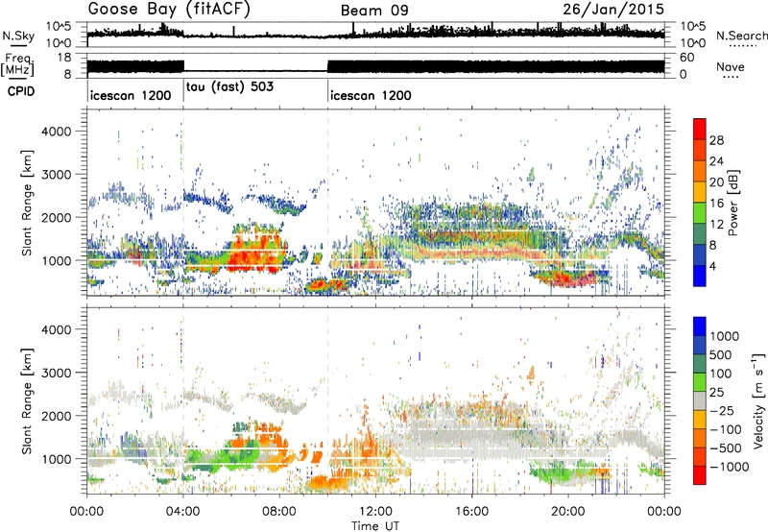Click the Nave legend label
The width and height of the screenshot is (768, 532).
click(731, 67)
